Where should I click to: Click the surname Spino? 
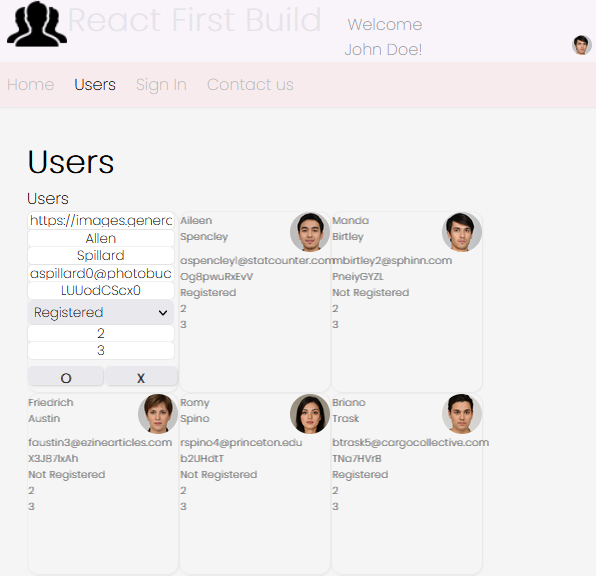tap(195, 418)
